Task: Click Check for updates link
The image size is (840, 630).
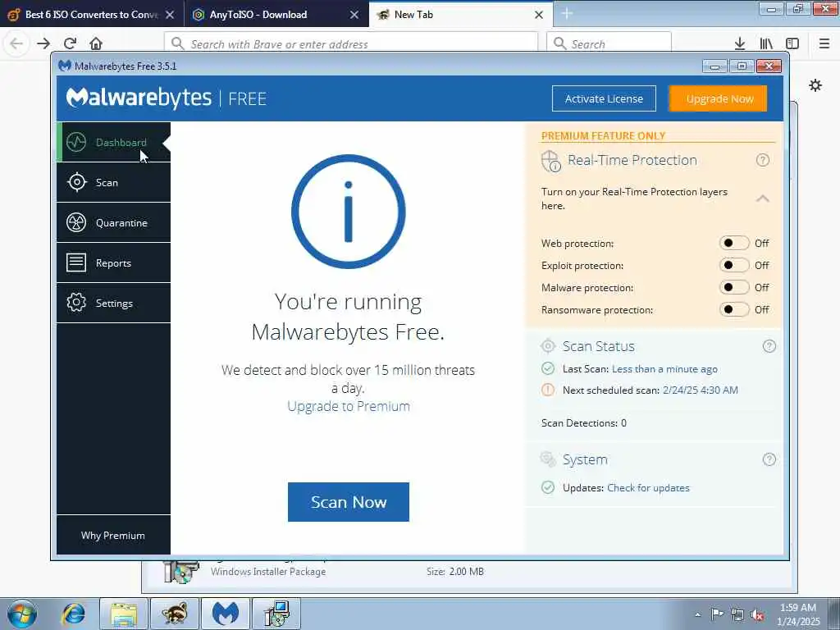Action: pyautogui.click(x=648, y=488)
